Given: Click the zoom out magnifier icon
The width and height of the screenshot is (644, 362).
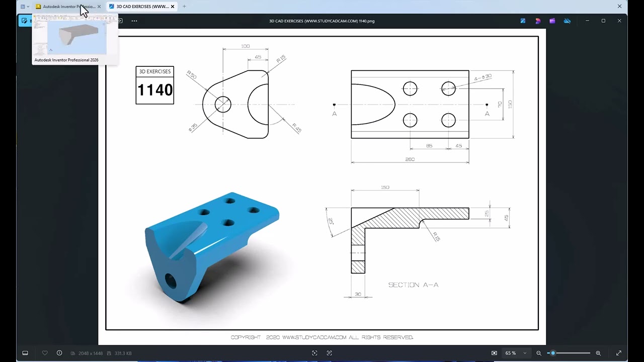Looking at the screenshot, I should 539,353.
